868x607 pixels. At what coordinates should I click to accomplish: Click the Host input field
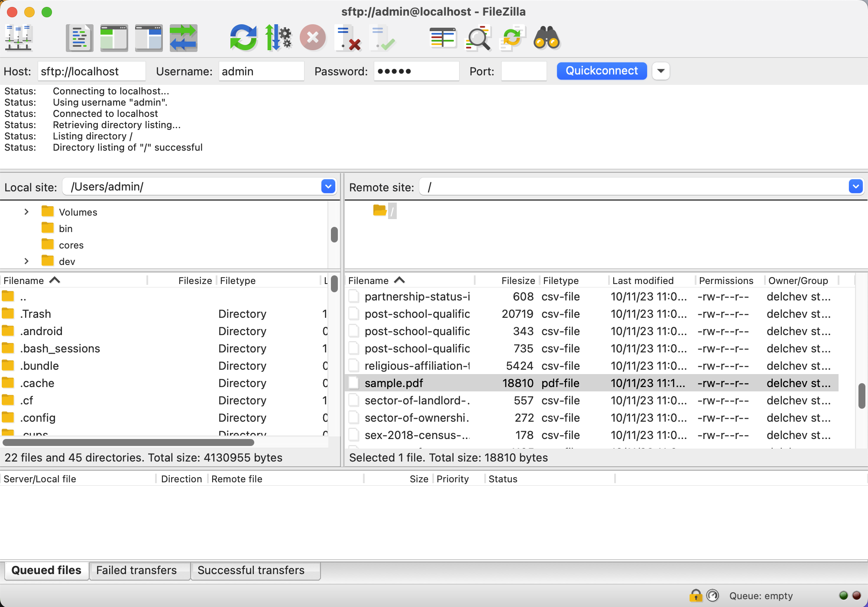click(91, 71)
